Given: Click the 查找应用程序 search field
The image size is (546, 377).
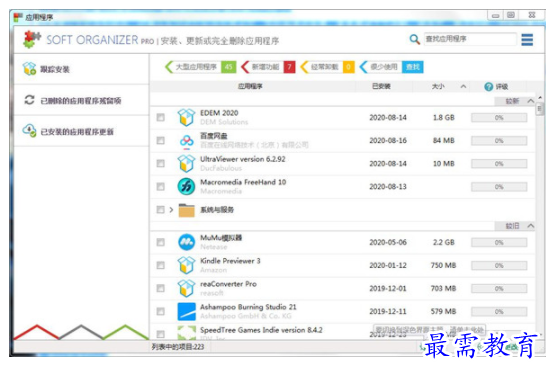Looking at the screenshot, I should pyautogui.click(x=470, y=39).
